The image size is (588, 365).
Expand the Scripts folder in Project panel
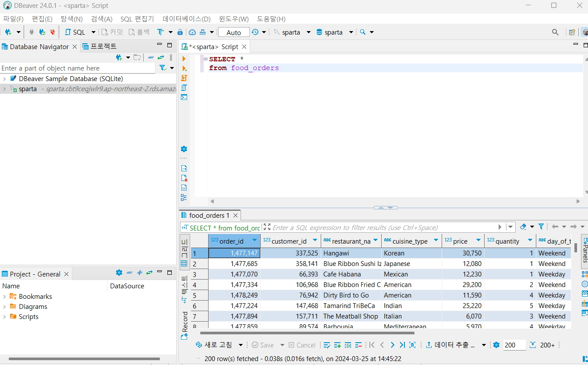click(4, 317)
